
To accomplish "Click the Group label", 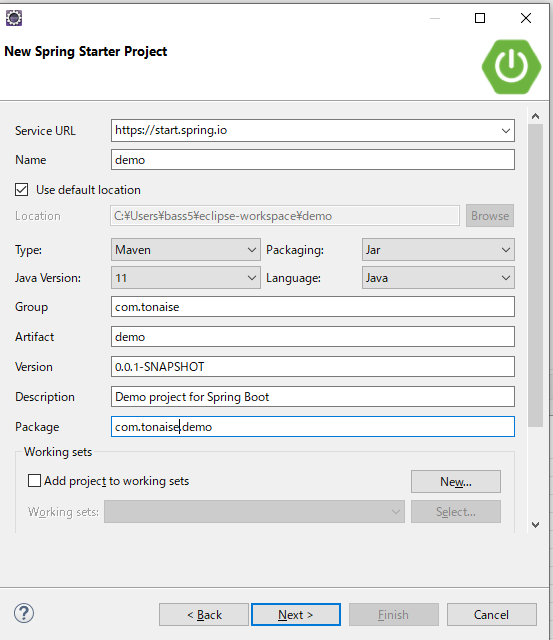I will coord(31,307).
